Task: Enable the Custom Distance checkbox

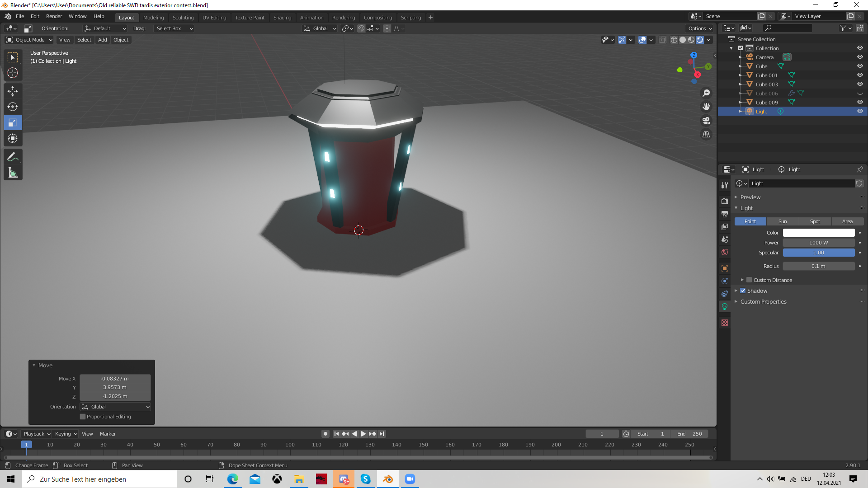Action: 749,280
